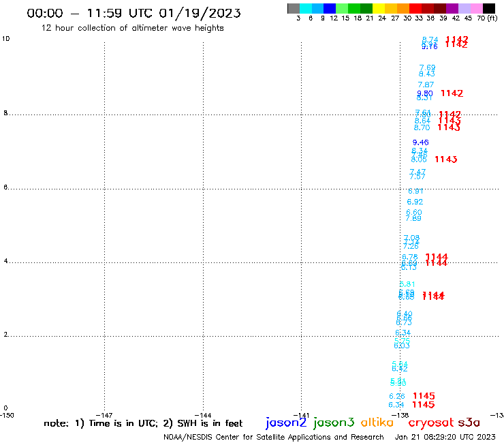Click the jason3 satellite legend label

point(334,423)
